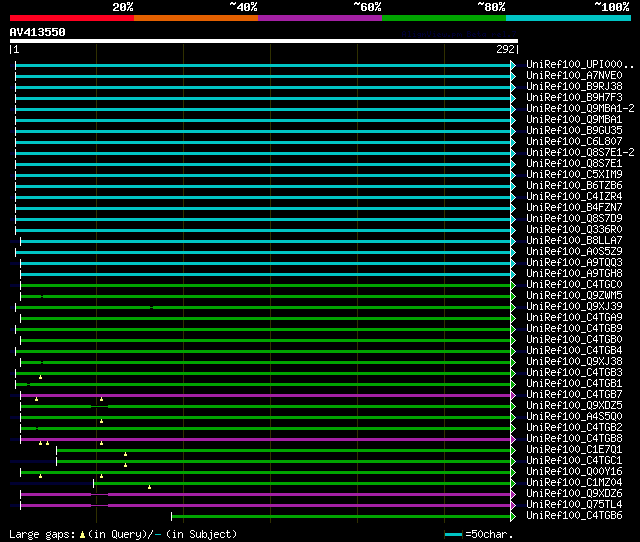The image size is (640, 542).
Task: Click the arrowhead beside UniRef100_C5XIM9
Action: tap(513, 174)
